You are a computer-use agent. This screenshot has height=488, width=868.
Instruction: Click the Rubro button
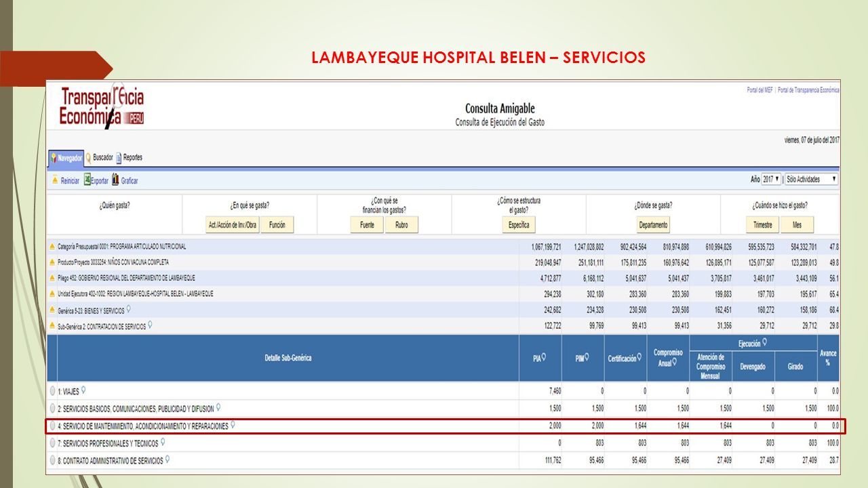point(402,225)
